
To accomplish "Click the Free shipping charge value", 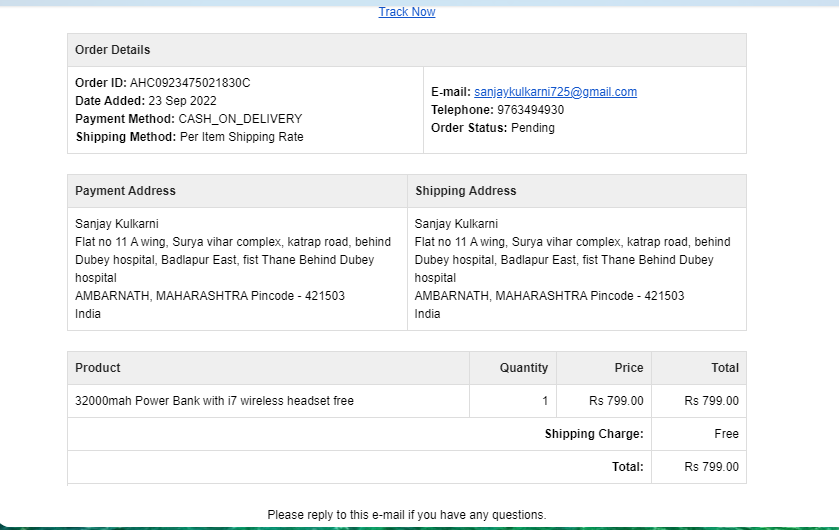I will (726, 434).
